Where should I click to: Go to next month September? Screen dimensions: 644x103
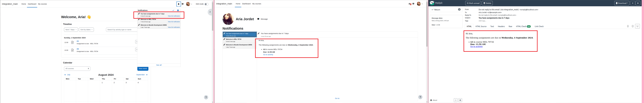[142, 75]
